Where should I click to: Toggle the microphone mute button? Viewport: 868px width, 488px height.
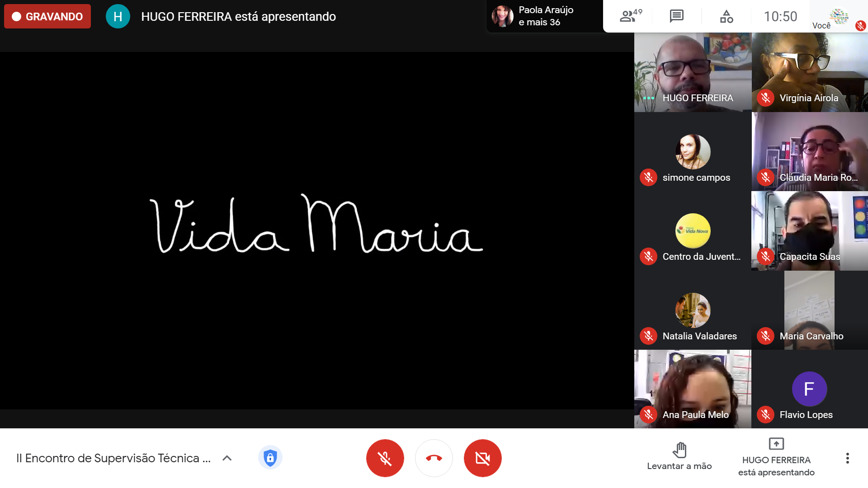(385, 458)
